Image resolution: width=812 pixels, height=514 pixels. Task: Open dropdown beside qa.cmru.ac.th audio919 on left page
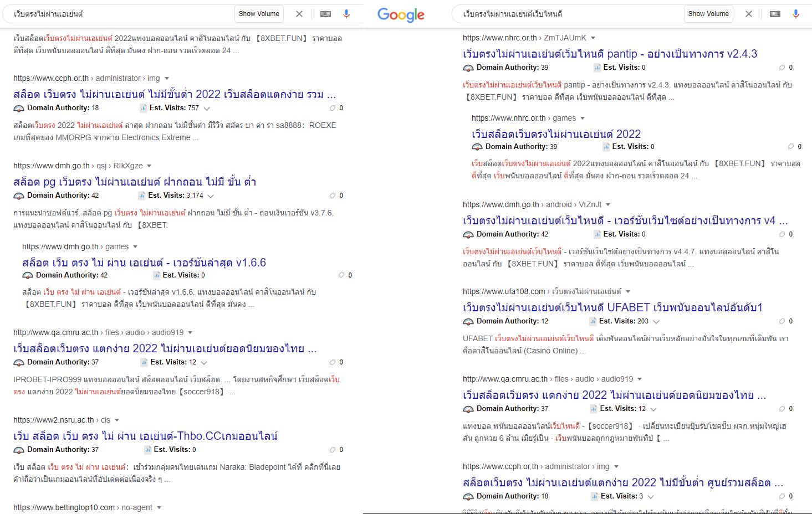[190, 333]
